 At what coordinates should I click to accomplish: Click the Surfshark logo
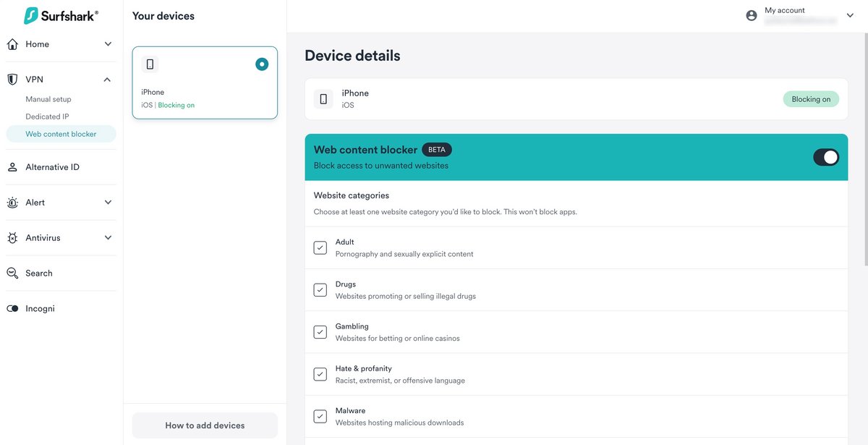coord(61,15)
